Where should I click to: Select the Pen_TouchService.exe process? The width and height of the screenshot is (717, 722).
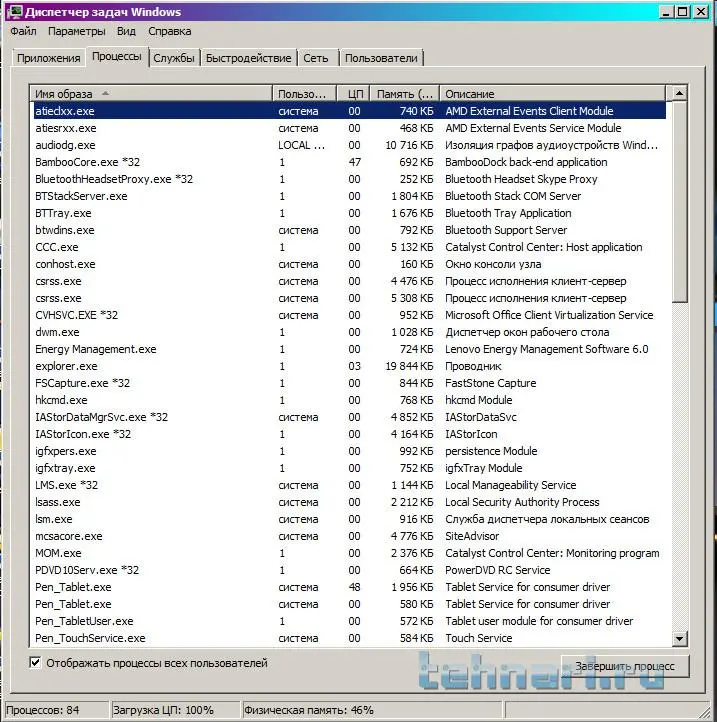coord(350,639)
